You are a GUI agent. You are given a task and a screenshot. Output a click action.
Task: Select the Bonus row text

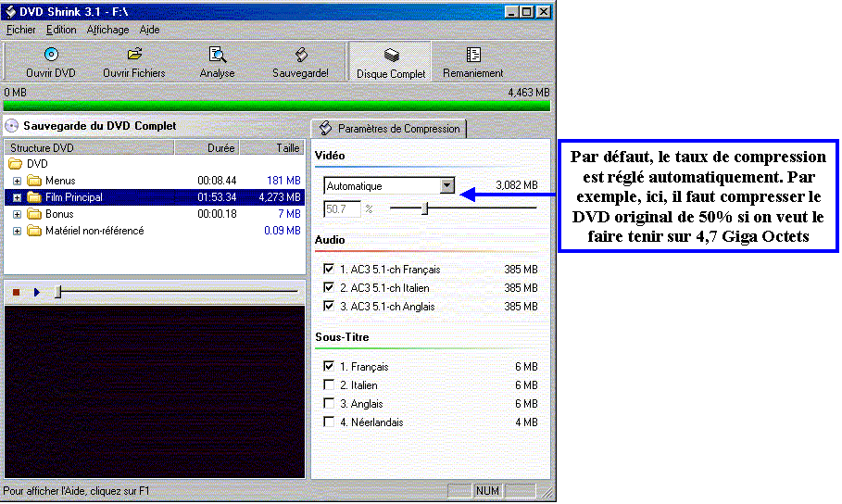pos(59,214)
